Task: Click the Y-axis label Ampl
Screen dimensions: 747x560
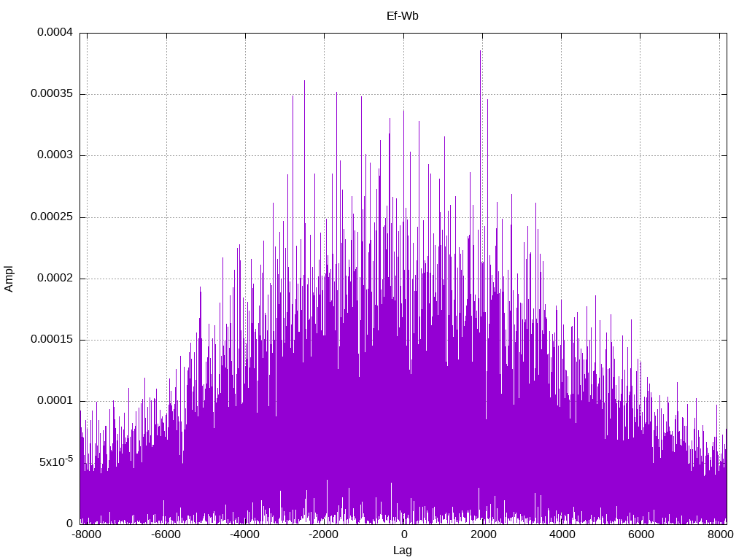Action: tap(9, 279)
